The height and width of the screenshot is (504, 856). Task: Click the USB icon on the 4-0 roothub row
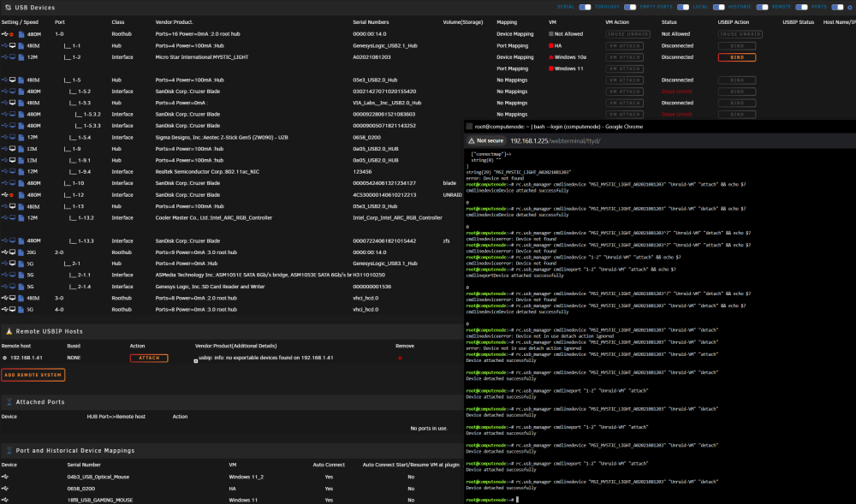[4, 309]
